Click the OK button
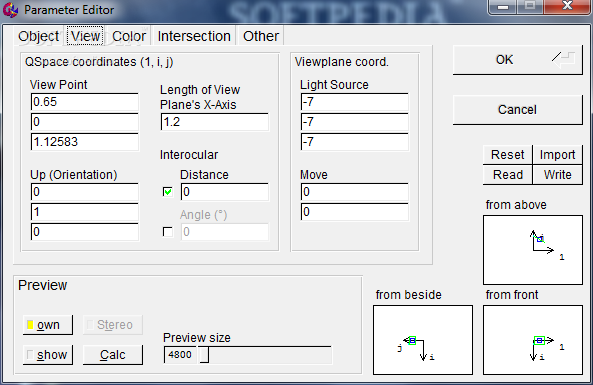593x385 pixels. pos(517,60)
